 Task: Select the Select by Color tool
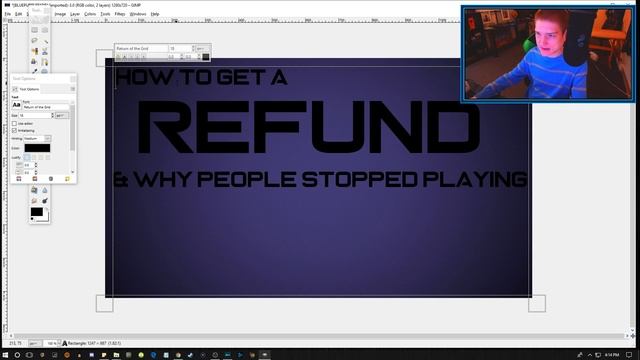[35, 51]
